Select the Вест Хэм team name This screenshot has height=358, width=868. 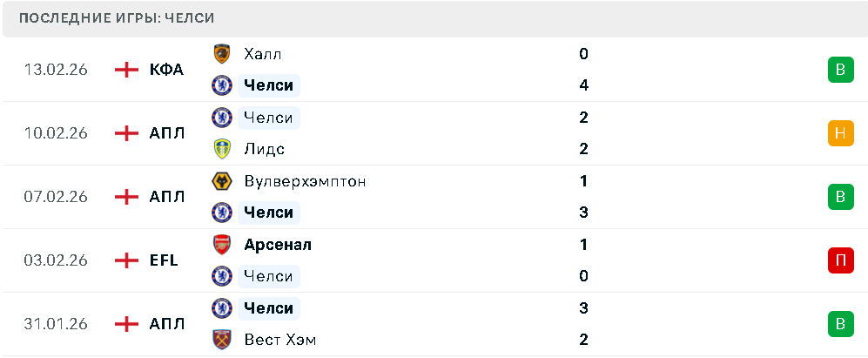point(280,340)
